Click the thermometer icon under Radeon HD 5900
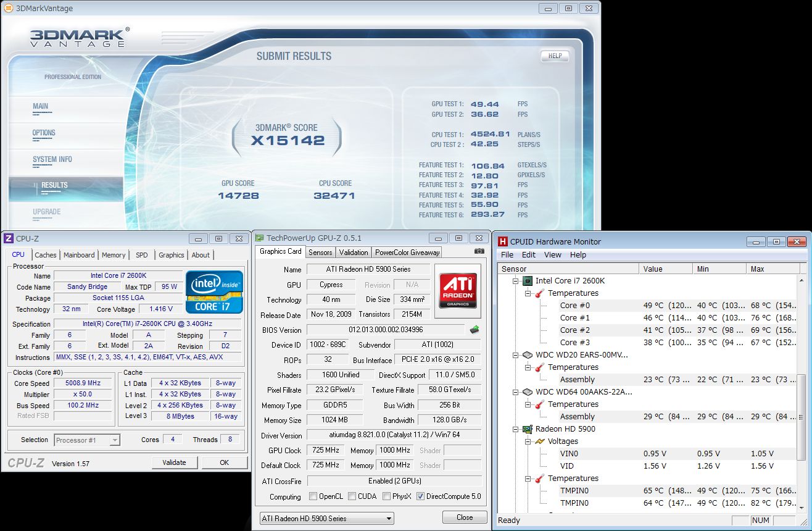The image size is (812, 531). pyautogui.click(x=540, y=479)
